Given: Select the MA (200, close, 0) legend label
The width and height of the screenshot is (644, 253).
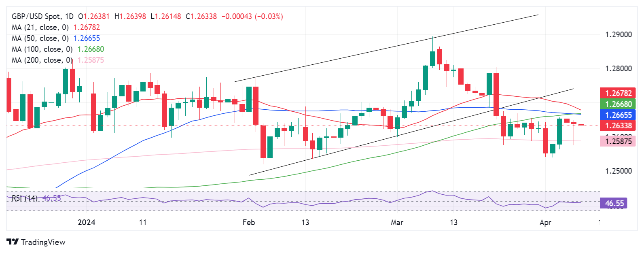Looking at the screenshot, I should coord(42,60).
